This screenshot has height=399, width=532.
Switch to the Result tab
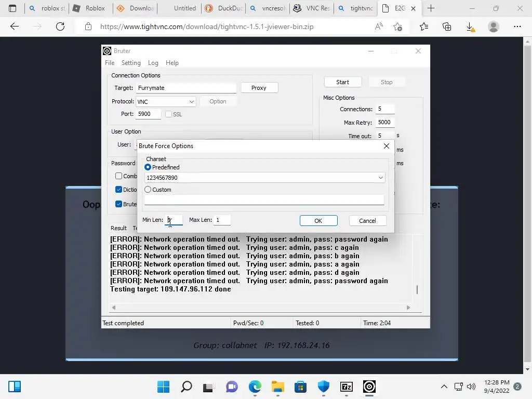pyautogui.click(x=118, y=228)
